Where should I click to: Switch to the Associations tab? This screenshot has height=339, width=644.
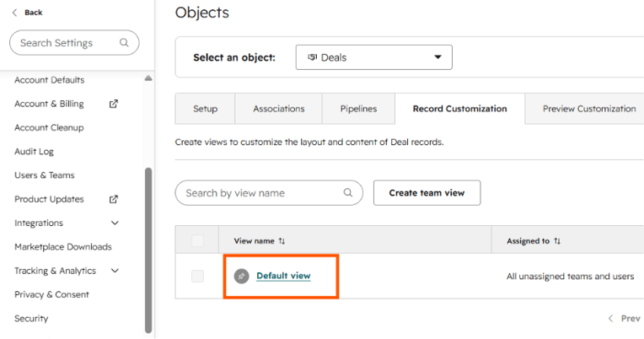(x=278, y=109)
